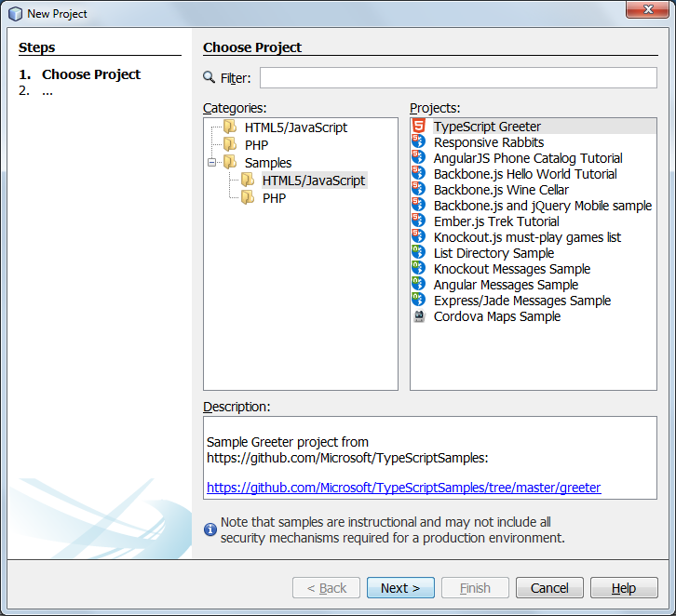Screen dimensions: 676x616
Task: Open the TypeScriptSamples greeter GitHub link
Action: click(x=403, y=488)
